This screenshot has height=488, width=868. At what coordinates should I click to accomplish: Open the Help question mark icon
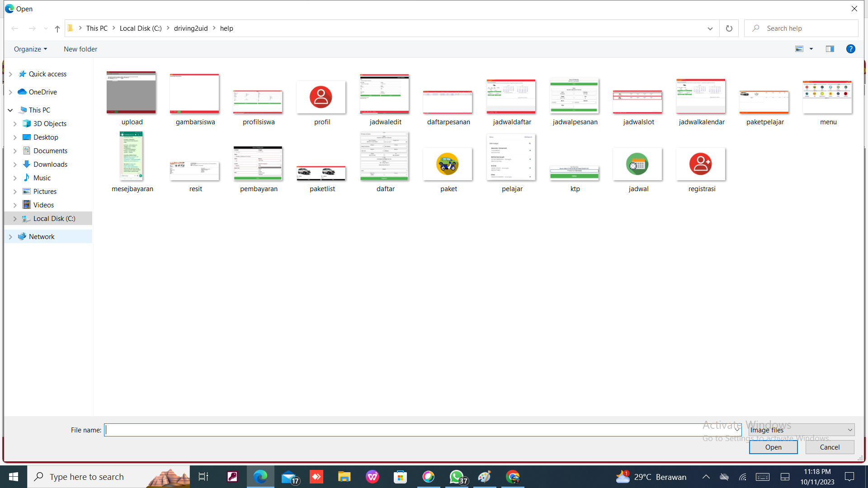pyautogui.click(x=850, y=49)
